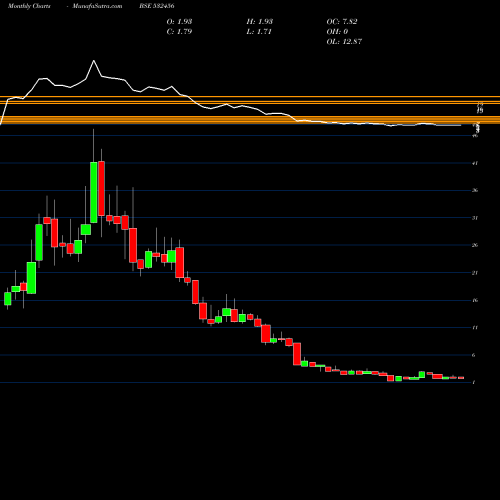
Task: Click the price axis label 21
Action: coord(475,273)
